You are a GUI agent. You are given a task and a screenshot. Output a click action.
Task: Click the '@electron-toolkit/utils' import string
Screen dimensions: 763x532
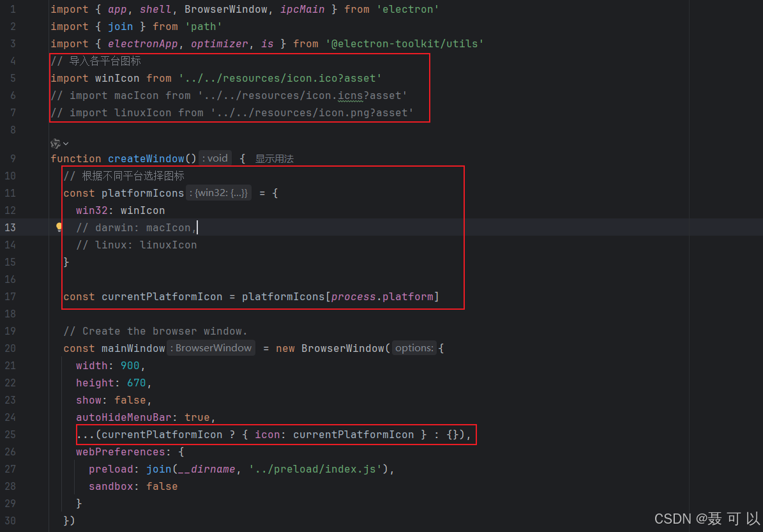(405, 44)
